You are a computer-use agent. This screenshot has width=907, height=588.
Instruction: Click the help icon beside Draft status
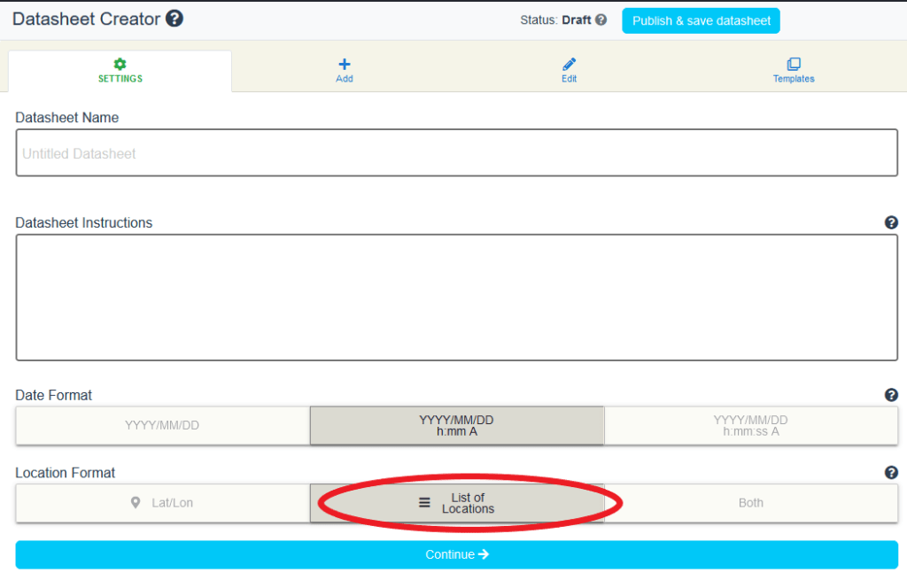(601, 19)
